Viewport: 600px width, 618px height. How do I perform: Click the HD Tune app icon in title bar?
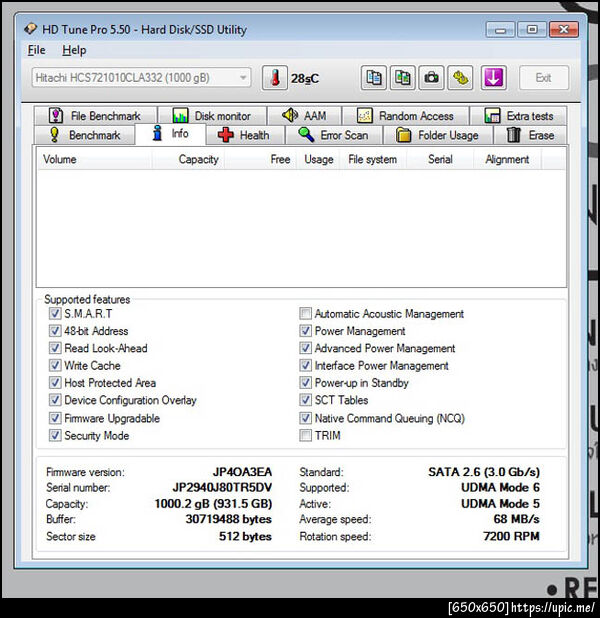pos(31,29)
